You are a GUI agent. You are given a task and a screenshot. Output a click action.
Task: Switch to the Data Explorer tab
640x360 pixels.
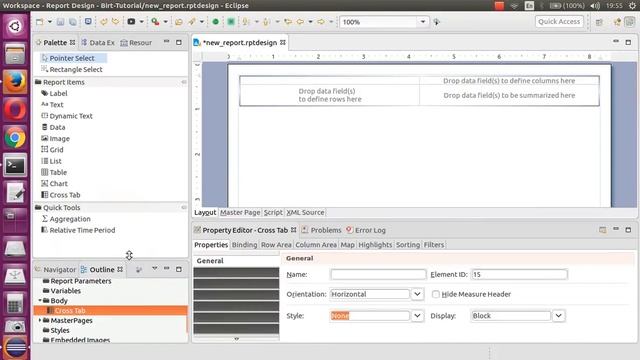[x=98, y=43]
